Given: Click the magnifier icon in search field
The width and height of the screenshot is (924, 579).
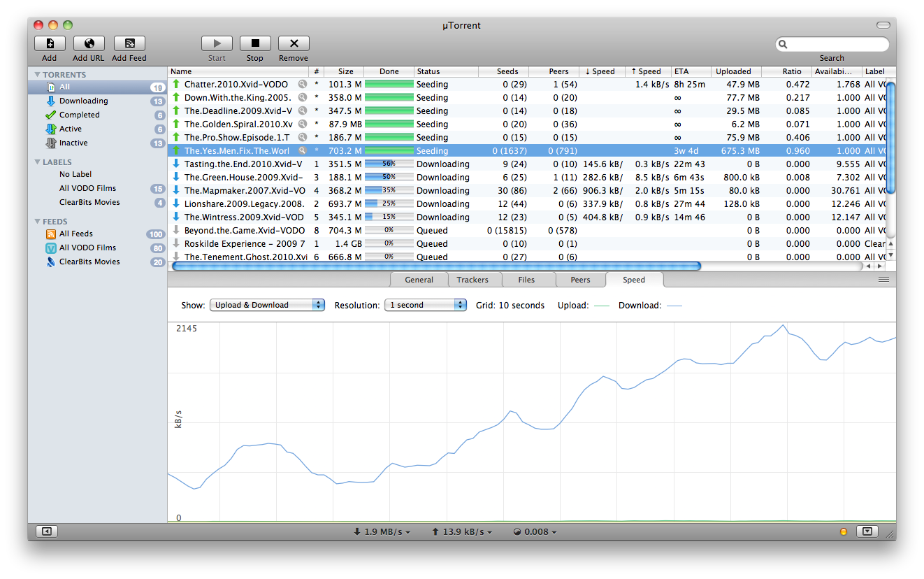Looking at the screenshot, I should pyautogui.click(x=784, y=44).
